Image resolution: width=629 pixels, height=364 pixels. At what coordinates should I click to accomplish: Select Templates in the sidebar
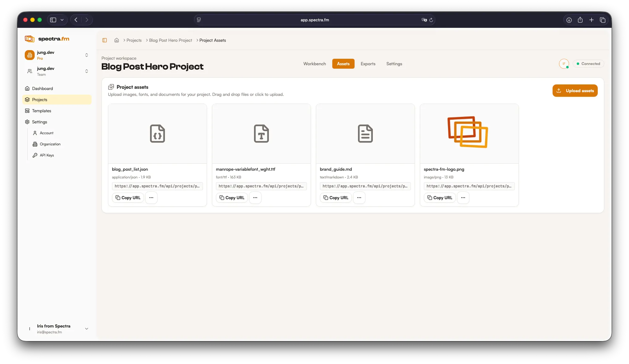41,111
